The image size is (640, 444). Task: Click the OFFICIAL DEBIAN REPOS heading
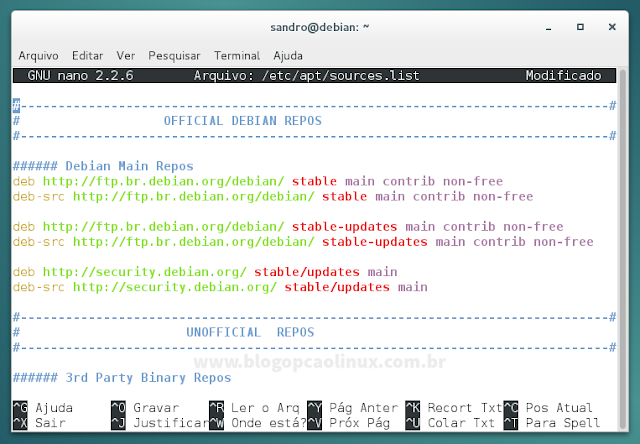(x=242, y=121)
